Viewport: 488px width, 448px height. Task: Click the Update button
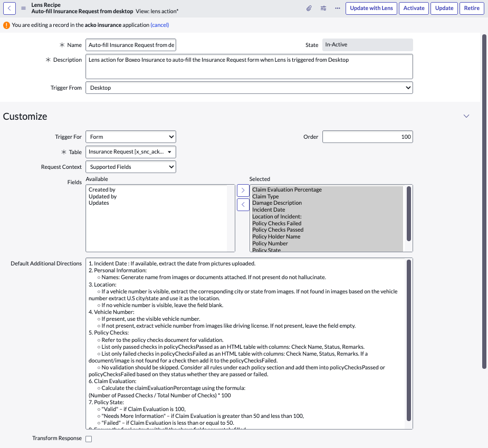pyautogui.click(x=444, y=8)
